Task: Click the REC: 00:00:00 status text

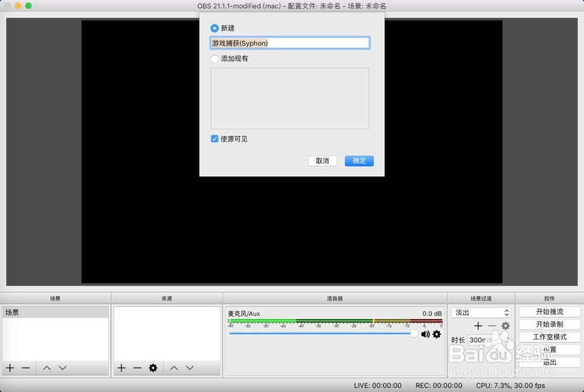Action: click(439, 386)
